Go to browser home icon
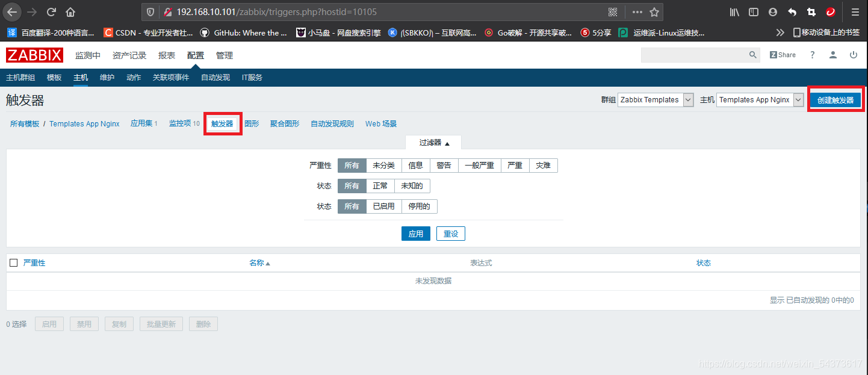The height and width of the screenshot is (375, 868). coord(70,11)
